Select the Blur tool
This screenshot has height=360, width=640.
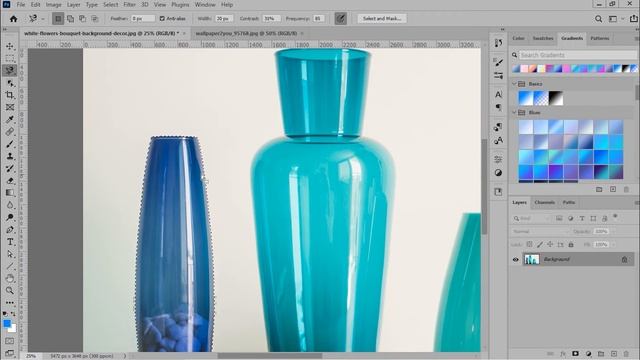(10, 205)
